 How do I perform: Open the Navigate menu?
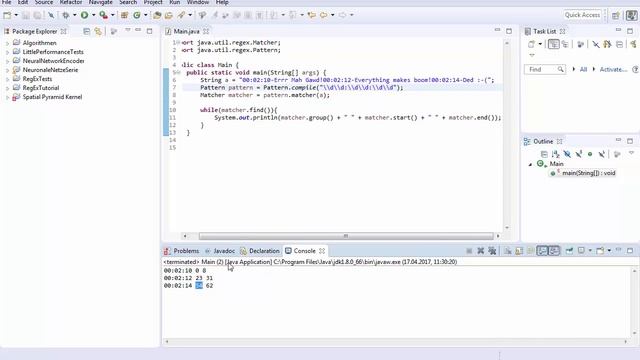(x=100, y=2)
